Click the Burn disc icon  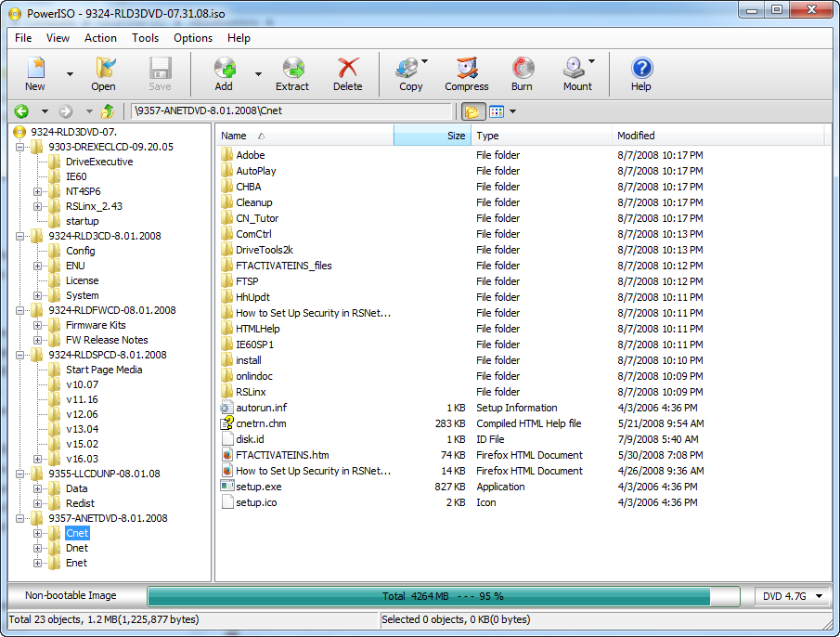523,68
